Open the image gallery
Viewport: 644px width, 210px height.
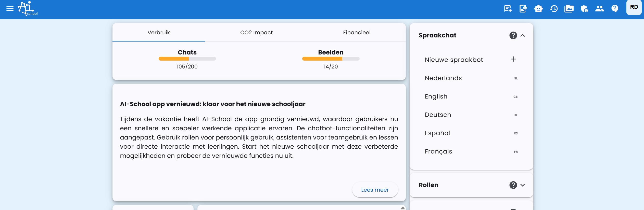point(569,9)
